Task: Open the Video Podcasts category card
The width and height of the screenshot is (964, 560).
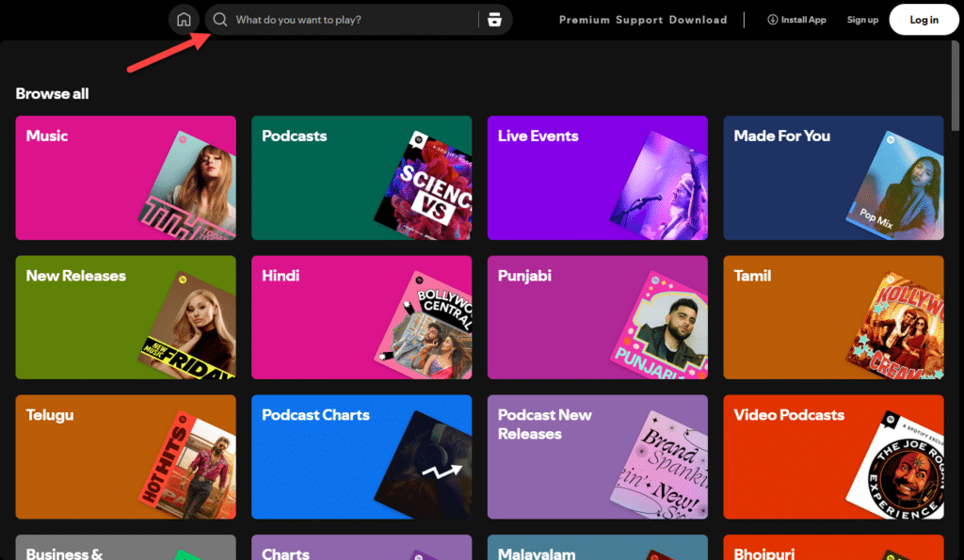Action: click(833, 456)
